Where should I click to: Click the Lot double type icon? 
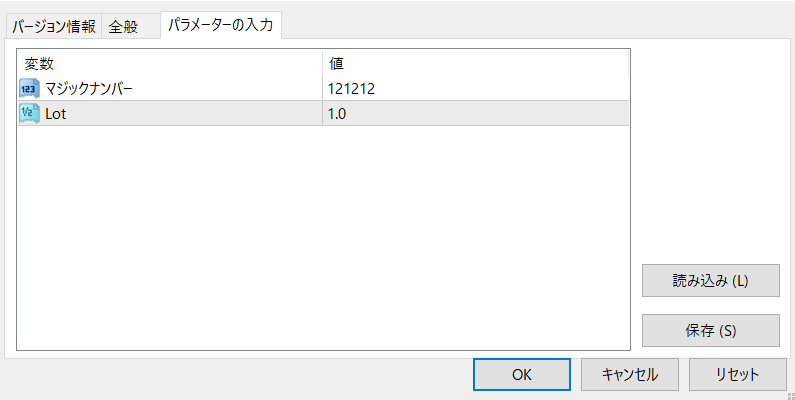(x=29, y=114)
